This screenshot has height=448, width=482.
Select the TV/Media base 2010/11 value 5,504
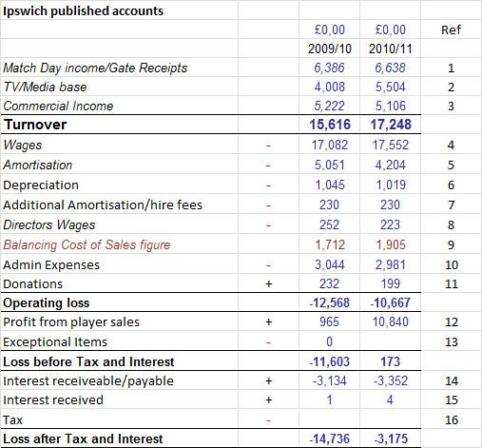click(391, 87)
